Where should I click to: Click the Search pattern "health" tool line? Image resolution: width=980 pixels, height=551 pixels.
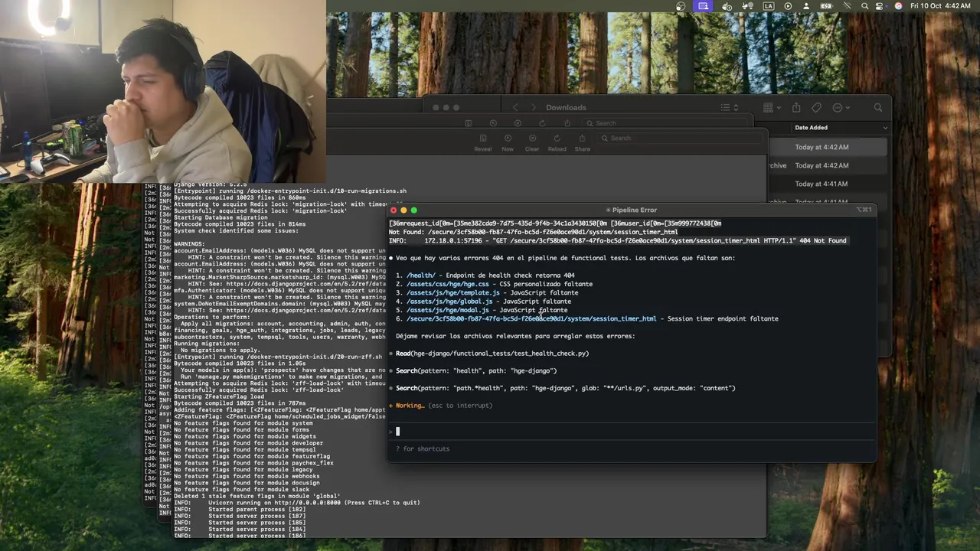pyautogui.click(x=476, y=371)
